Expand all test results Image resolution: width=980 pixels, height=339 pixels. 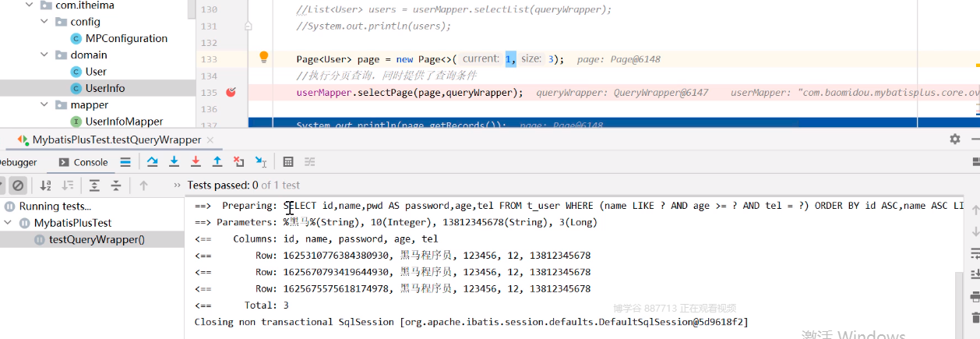click(x=94, y=185)
